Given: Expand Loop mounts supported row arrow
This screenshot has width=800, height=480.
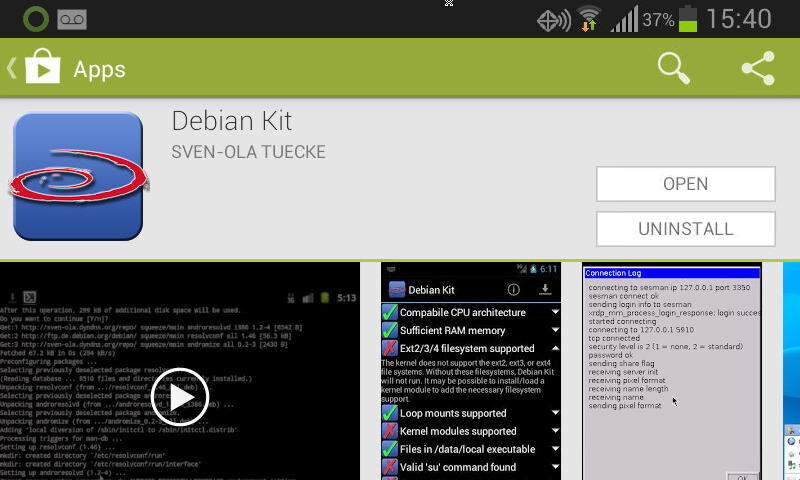Looking at the screenshot, I should coord(555,413).
